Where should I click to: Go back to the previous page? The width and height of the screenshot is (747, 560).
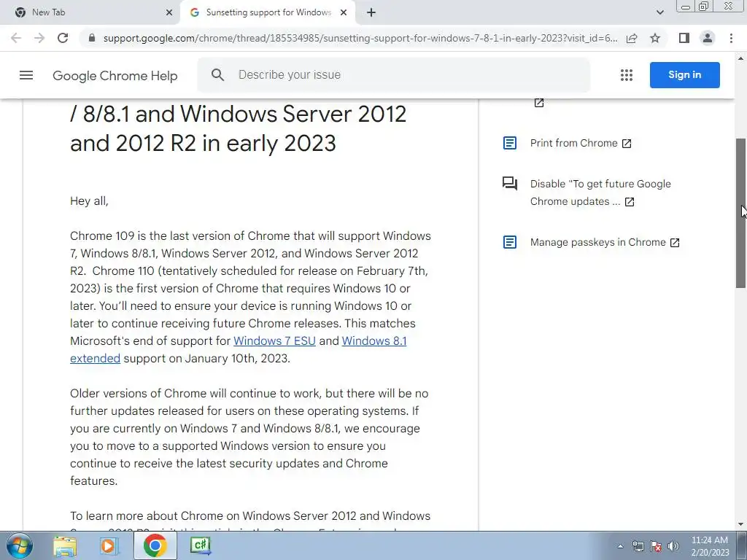(16, 38)
